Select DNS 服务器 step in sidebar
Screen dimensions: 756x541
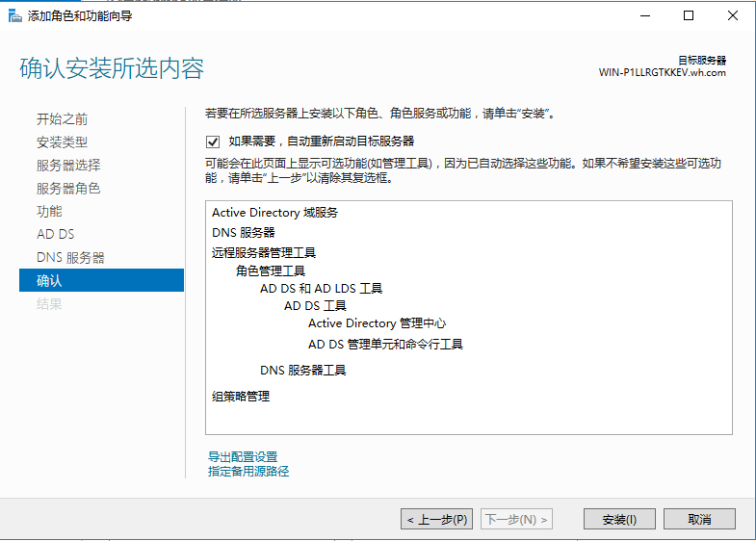pyautogui.click(x=70, y=258)
